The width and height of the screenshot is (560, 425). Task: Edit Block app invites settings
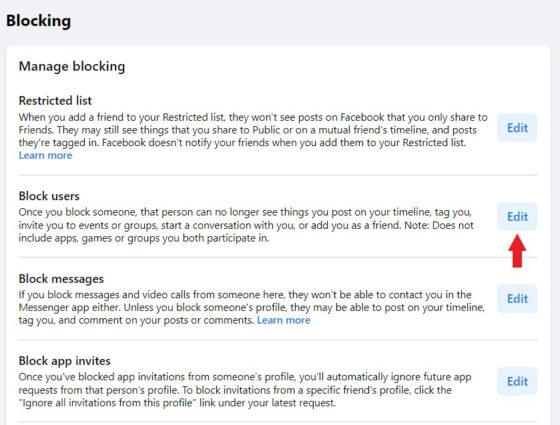[x=517, y=381]
